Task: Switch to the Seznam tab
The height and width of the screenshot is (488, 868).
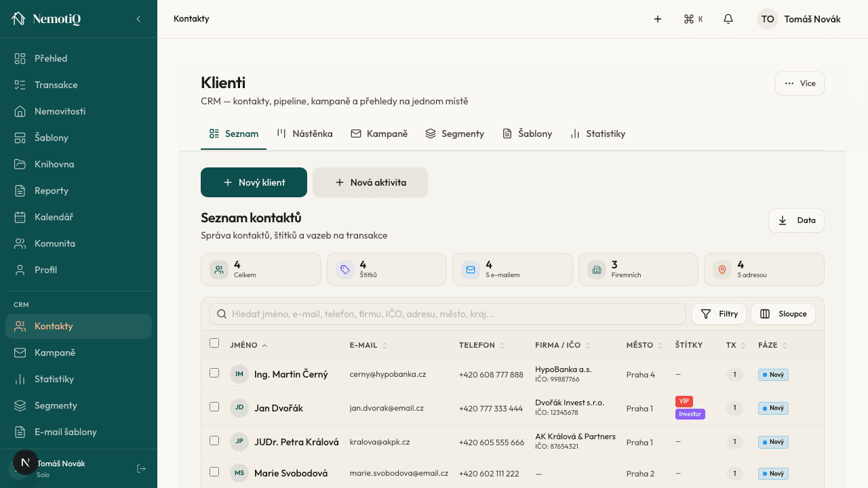Action: pos(234,134)
